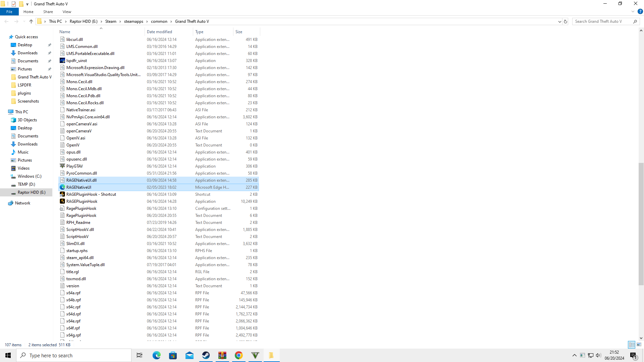The width and height of the screenshot is (644, 362).
Task: Click the Up one level arrow
Action: click(31, 21)
